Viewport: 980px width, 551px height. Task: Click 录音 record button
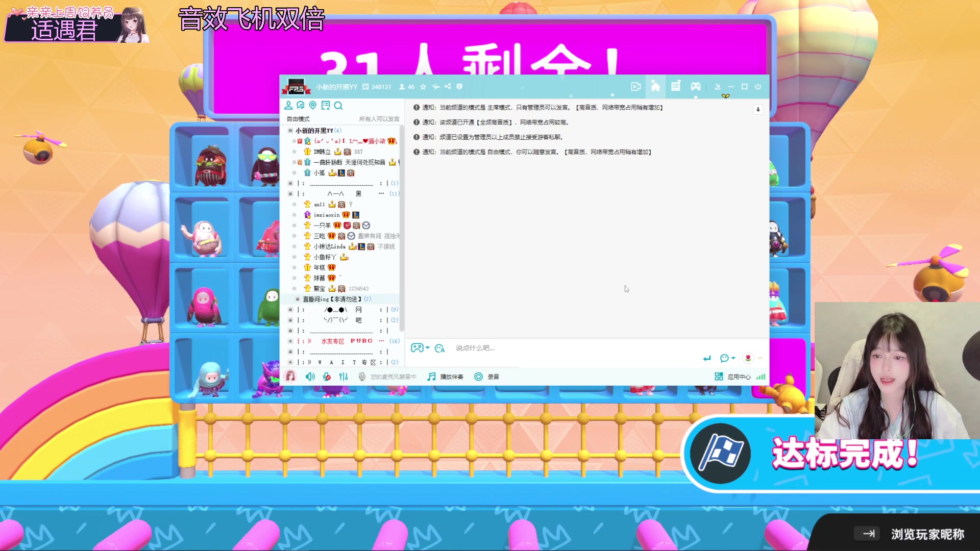click(486, 377)
